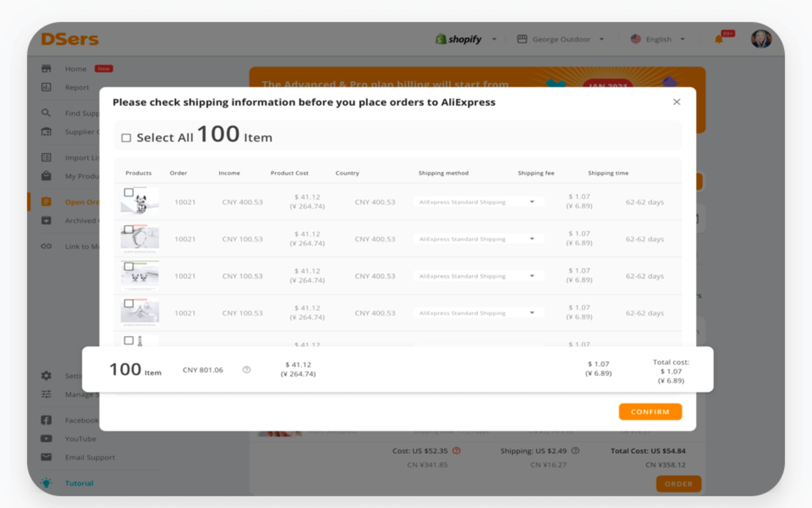Viewport: 812px width, 508px height.
Task: Check the third product row's checkbox
Action: 128,267
